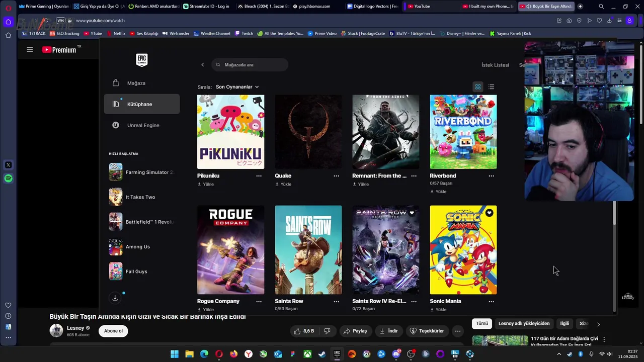Expand the system tray hidden icons chevron

pyautogui.click(x=558, y=354)
